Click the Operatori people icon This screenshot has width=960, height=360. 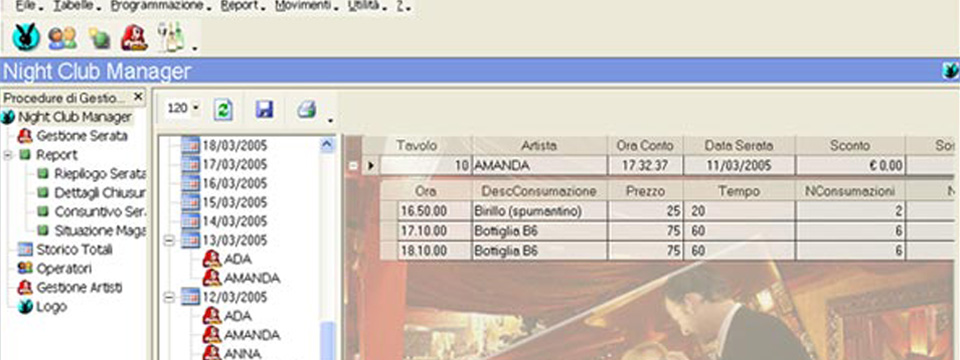pyautogui.click(x=25, y=269)
